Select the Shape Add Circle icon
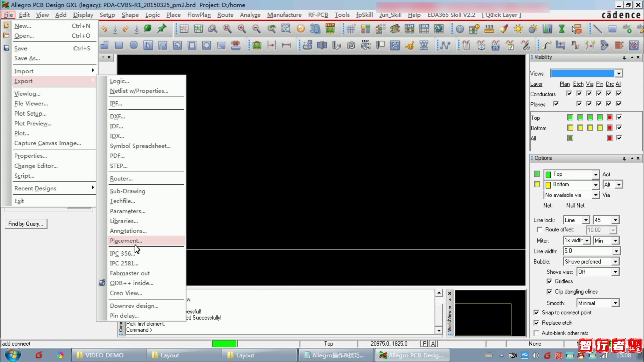 pyautogui.click(x=134, y=45)
